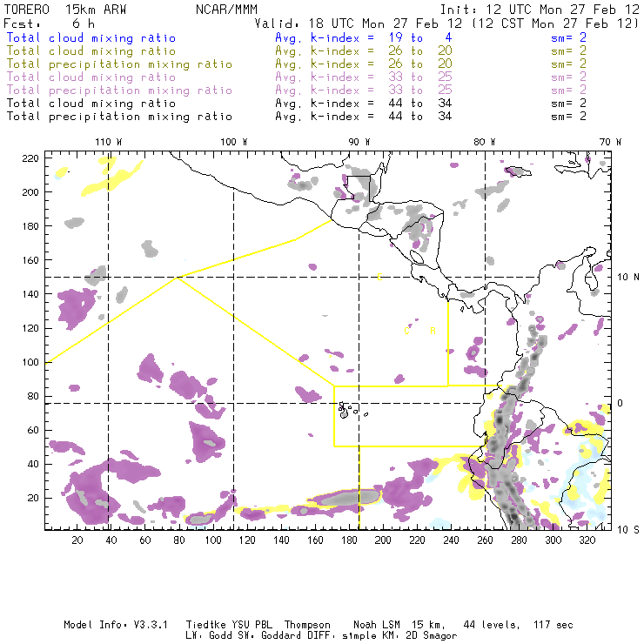Click the '140' tick on vertical axis
Viewport: 644px width, 644px height.
pos(30,294)
